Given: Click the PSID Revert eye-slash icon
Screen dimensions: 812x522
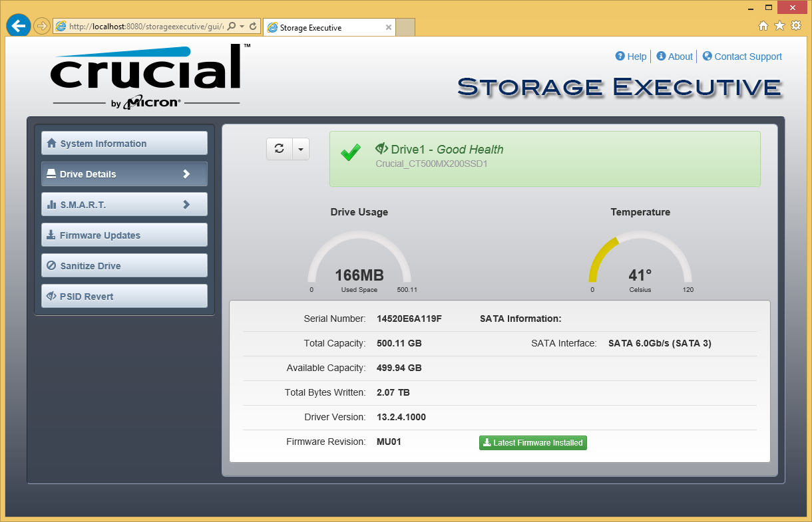Looking at the screenshot, I should pyautogui.click(x=51, y=296).
